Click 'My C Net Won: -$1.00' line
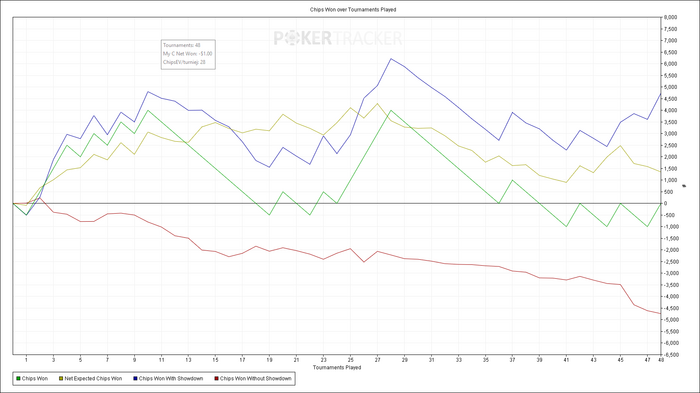This screenshot has height=393, width=700. tap(188, 54)
